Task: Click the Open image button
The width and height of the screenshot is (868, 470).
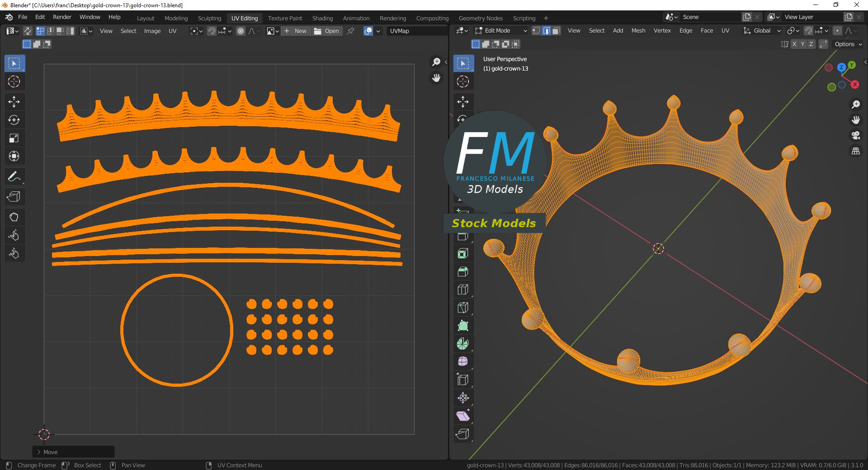Action: 327,31
